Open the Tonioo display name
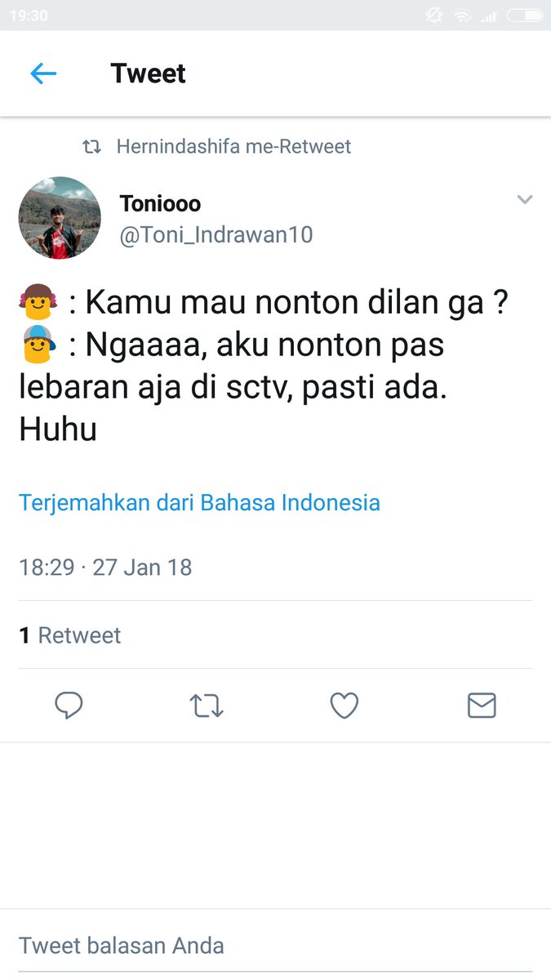551x980 pixels. coord(160,203)
